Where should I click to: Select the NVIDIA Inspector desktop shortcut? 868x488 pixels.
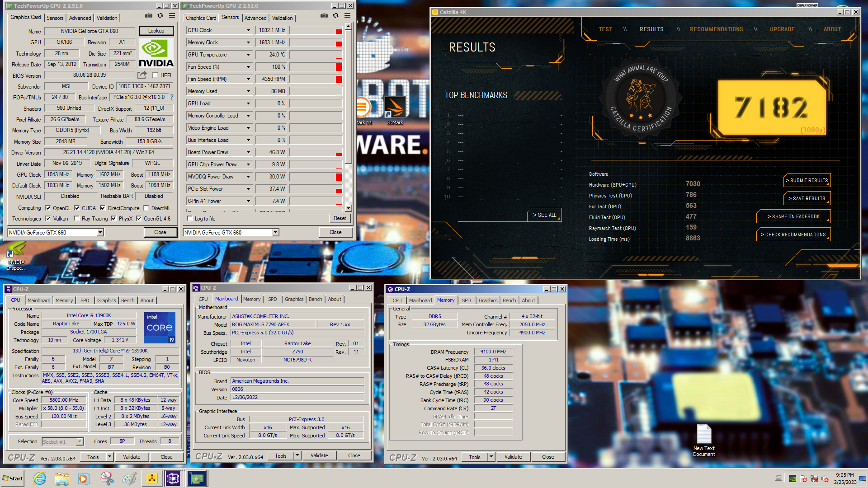17,256
